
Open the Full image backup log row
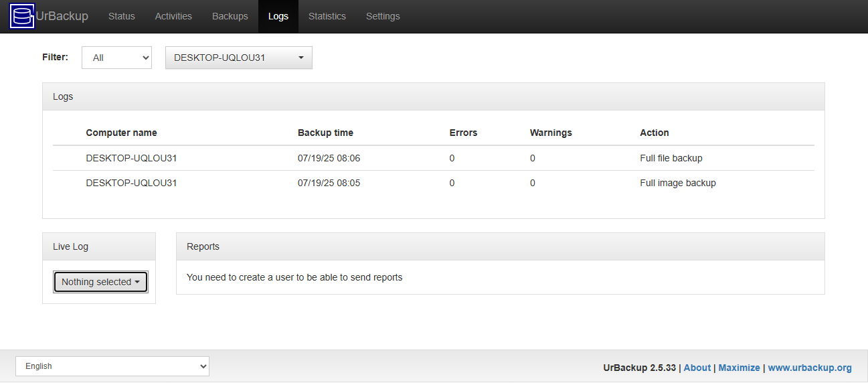point(434,183)
